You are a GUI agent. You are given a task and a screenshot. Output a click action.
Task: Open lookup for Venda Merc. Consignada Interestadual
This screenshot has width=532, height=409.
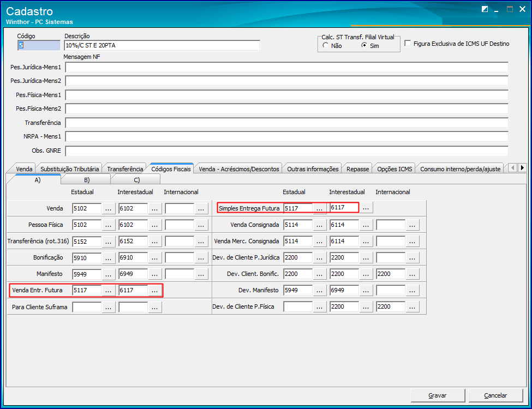coord(366,242)
